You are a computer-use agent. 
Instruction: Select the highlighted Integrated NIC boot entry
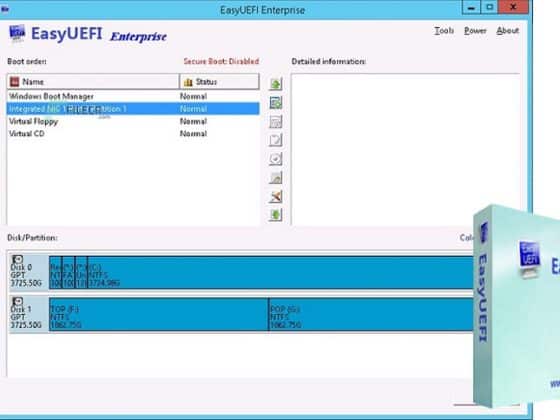point(133,109)
